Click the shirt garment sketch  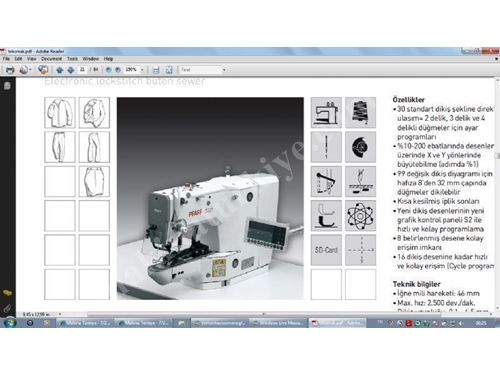60,113
